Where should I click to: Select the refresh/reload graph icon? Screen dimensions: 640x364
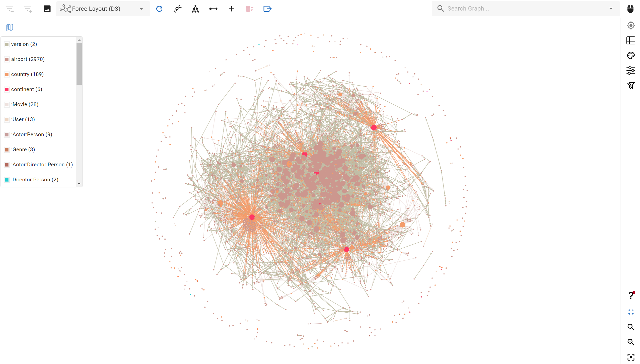pos(159,8)
